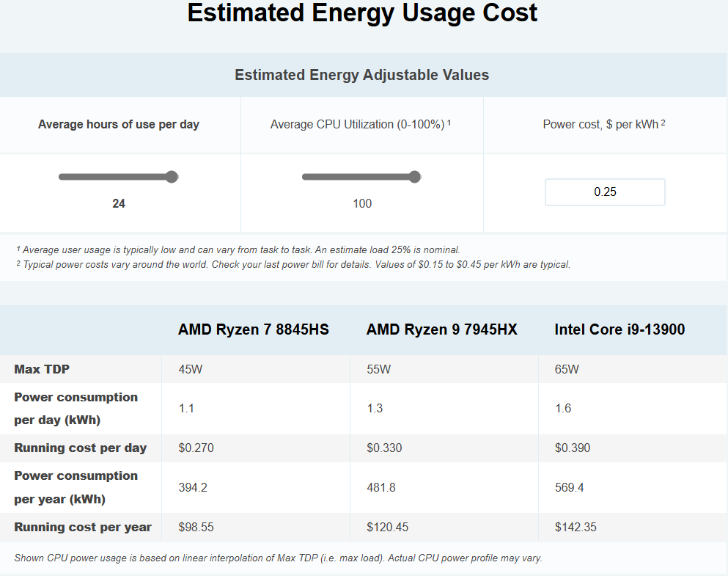Click the CPU Utilization slider handle
The image size is (728, 576).
(415, 177)
